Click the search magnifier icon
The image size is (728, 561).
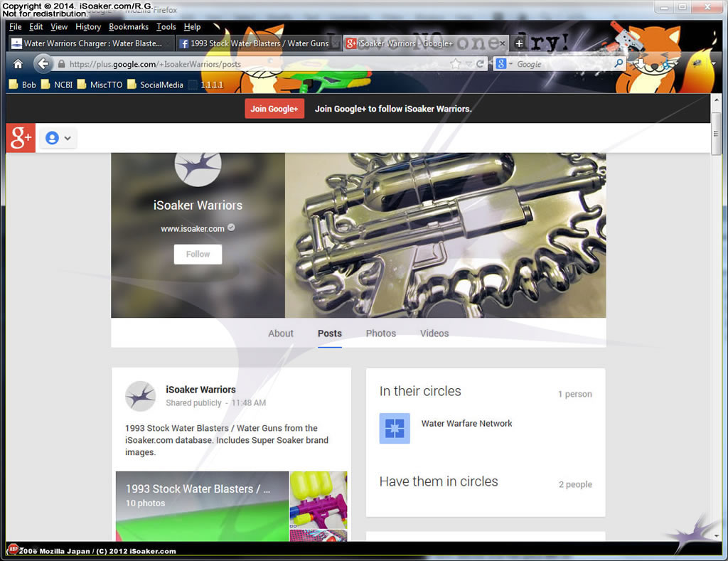tap(619, 63)
